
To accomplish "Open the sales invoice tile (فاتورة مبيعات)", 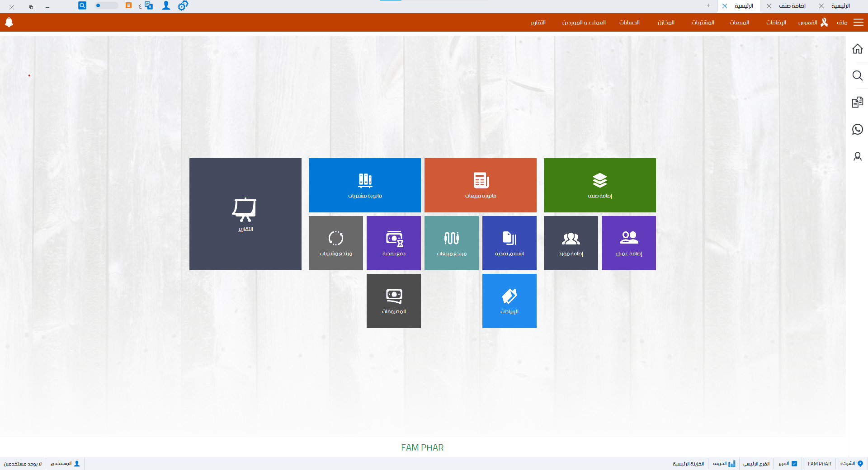I will pyautogui.click(x=480, y=185).
